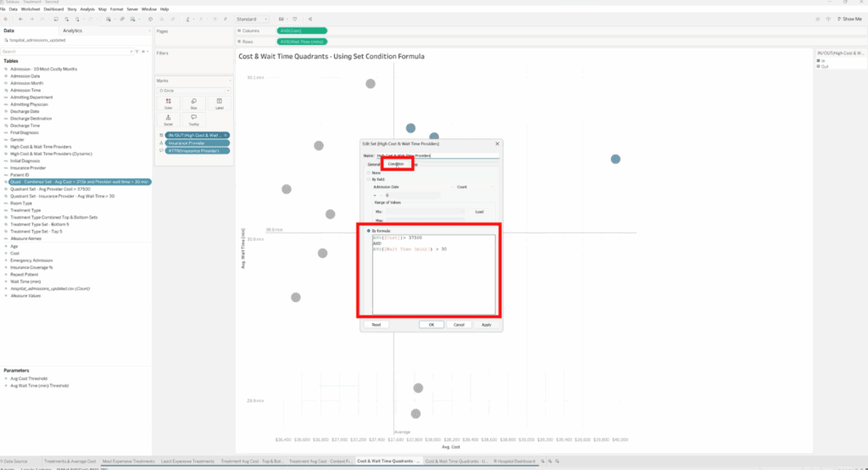Click inside the formula text box

434,275
